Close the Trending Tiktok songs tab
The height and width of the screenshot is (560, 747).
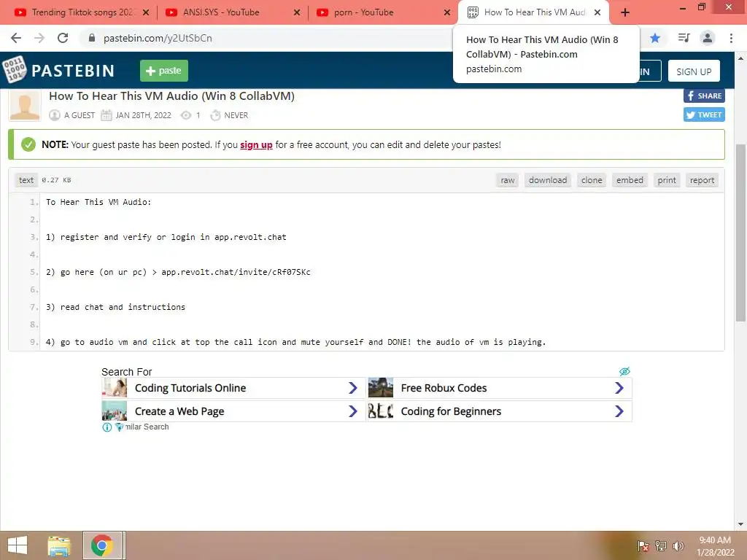pos(146,12)
